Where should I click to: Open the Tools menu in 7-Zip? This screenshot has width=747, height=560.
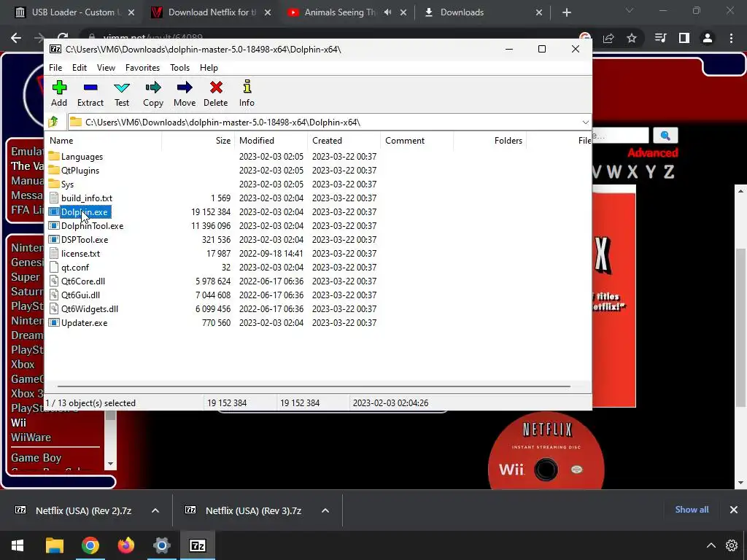point(179,68)
